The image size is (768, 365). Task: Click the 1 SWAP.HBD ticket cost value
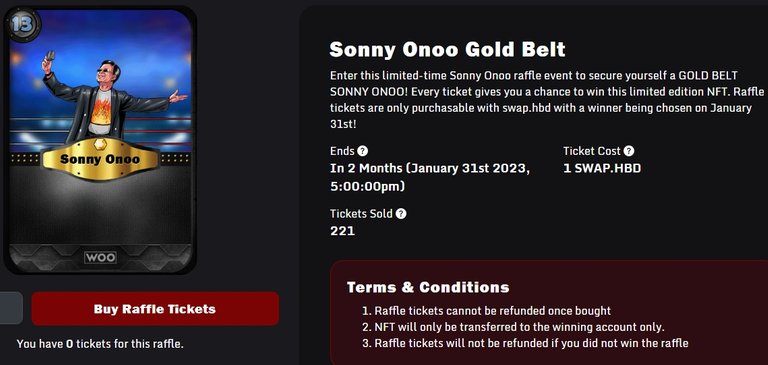[x=602, y=169]
